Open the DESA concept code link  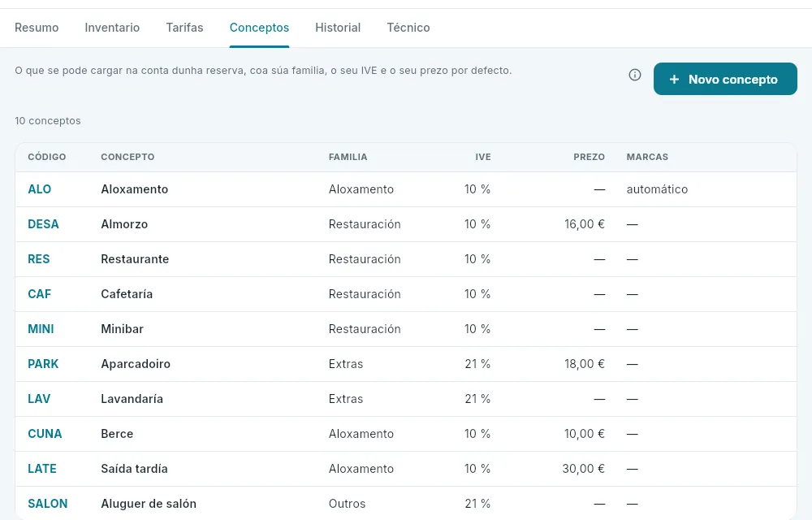[43, 224]
